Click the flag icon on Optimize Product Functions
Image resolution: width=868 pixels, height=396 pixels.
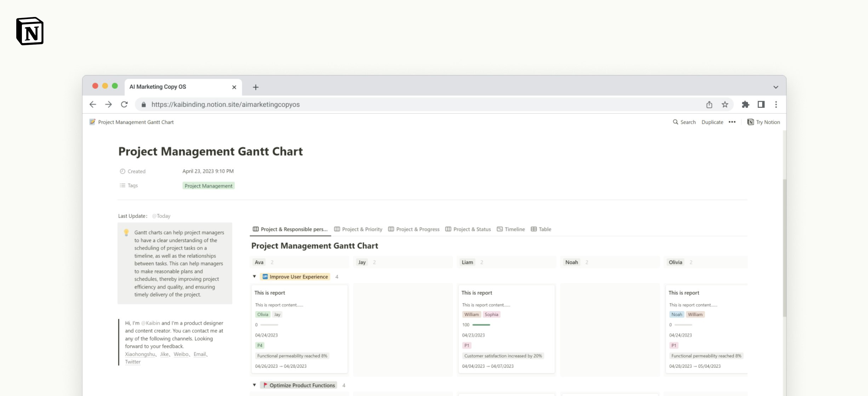265,385
